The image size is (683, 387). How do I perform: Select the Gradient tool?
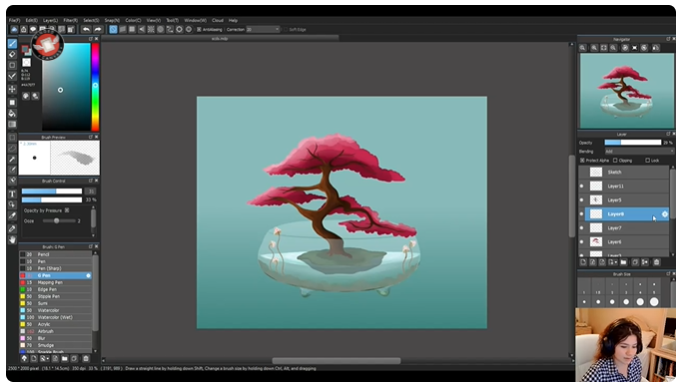pos(12,125)
